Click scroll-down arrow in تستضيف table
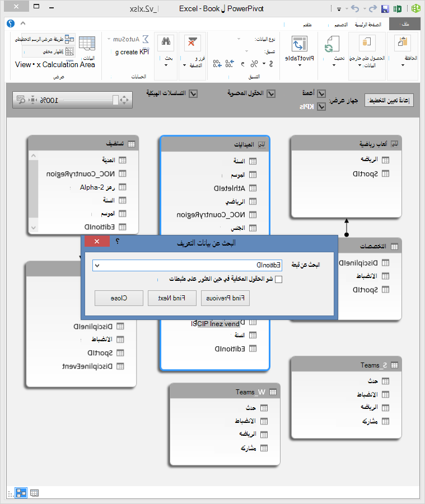The width and height of the screenshot is (425, 504). pyautogui.click(x=34, y=228)
